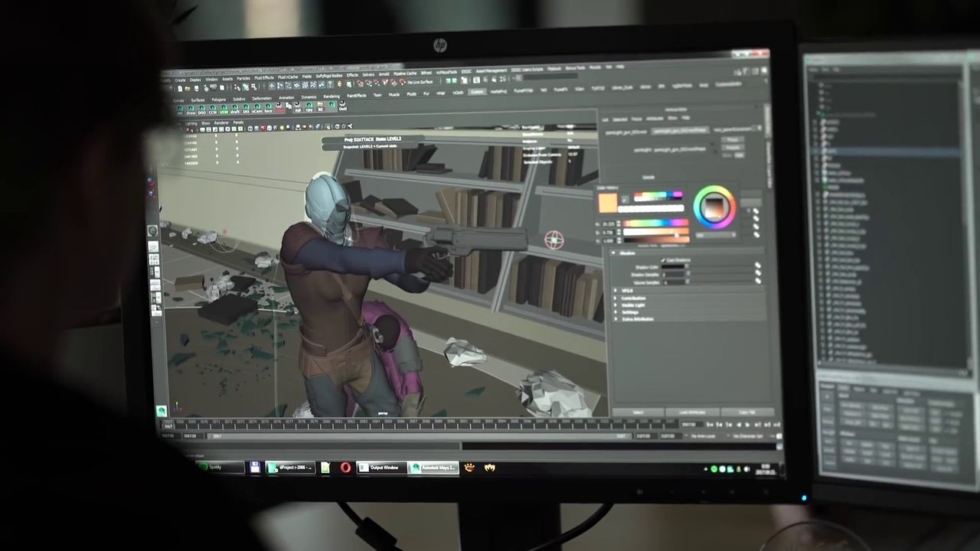Open the viewport Renderer menu

[221, 122]
